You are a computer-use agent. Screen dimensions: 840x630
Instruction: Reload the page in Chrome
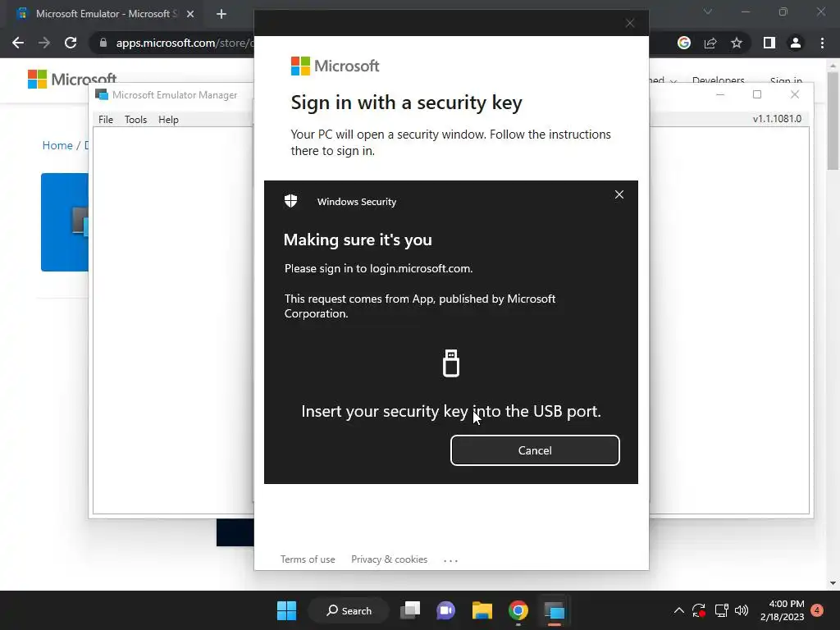(x=71, y=43)
